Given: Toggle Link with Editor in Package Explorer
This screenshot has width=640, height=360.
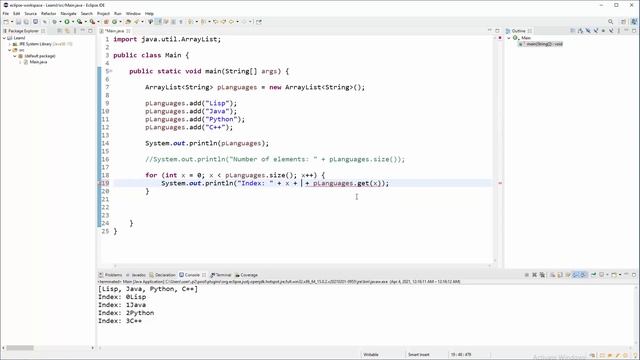Looking at the screenshot, I should 67,31.
